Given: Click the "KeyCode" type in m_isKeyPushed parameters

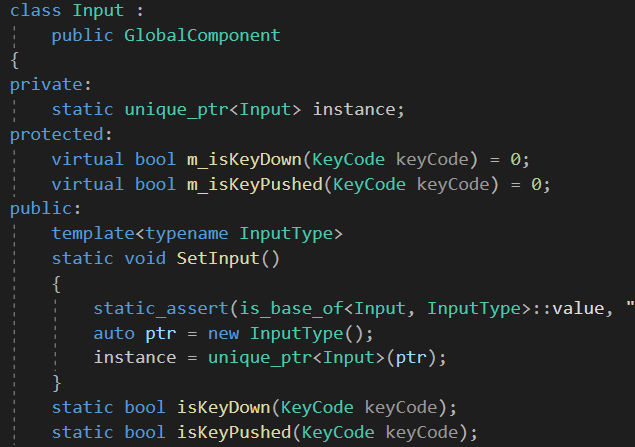Looking at the screenshot, I should click(x=369, y=185).
